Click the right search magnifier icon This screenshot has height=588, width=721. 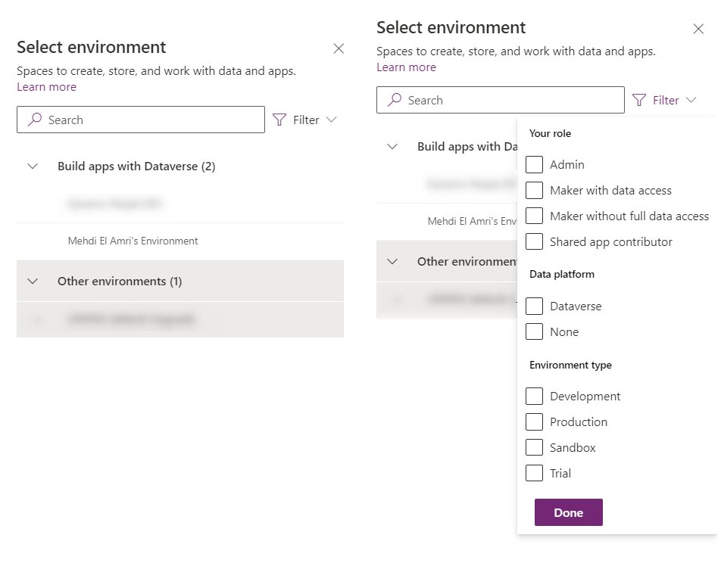[395, 100]
